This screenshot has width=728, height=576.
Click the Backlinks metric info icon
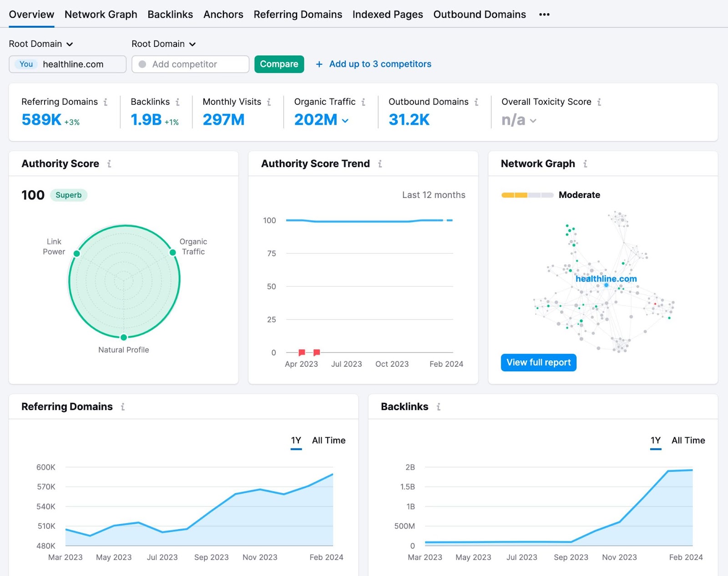coord(178,102)
